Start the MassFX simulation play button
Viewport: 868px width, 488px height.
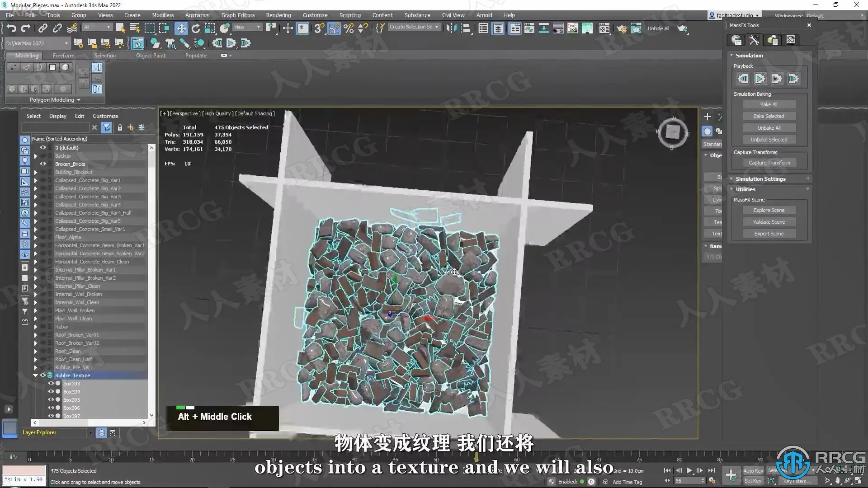(760, 79)
